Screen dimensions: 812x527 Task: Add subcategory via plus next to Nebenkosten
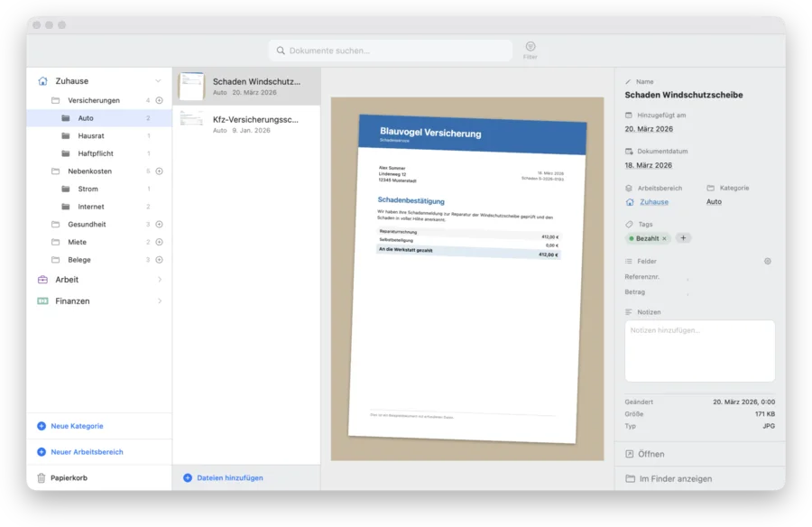(x=160, y=171)
